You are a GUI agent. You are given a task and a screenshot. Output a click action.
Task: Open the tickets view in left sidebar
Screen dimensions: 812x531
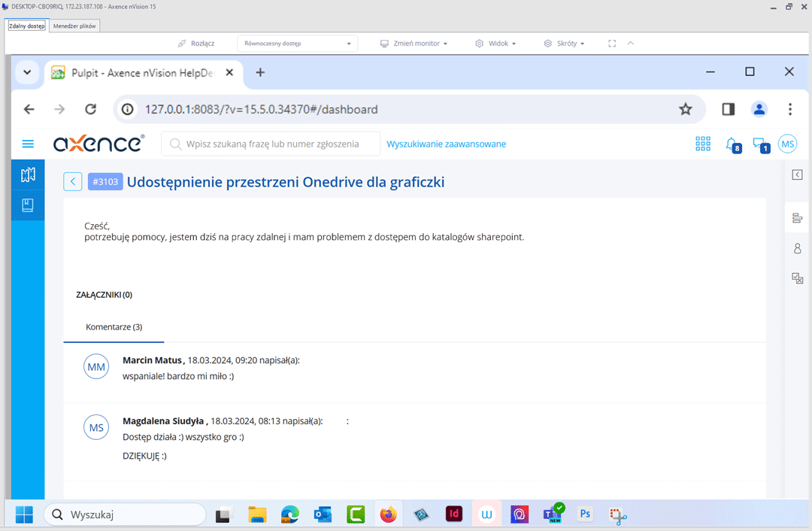tap(27, 174)
